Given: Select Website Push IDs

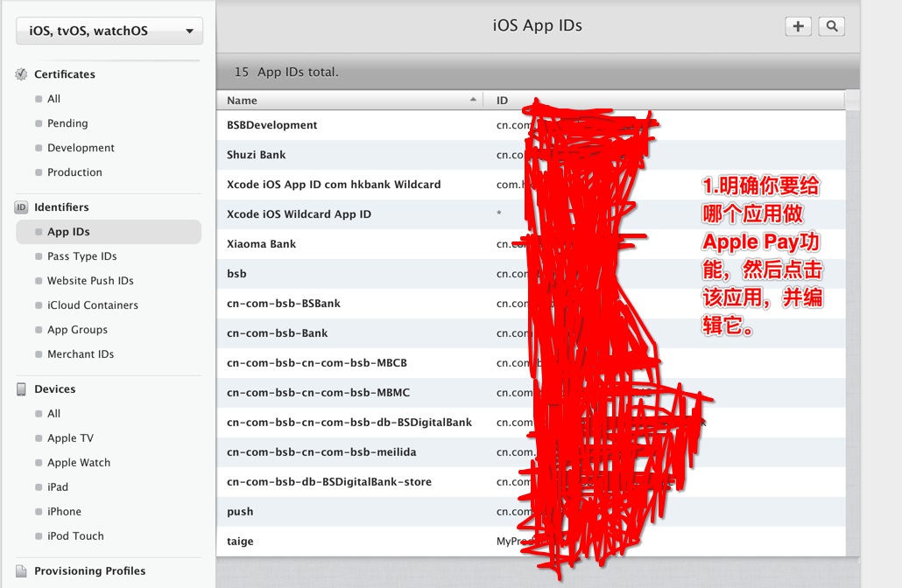Looking at the screenshot, I should tap(90, 281).
